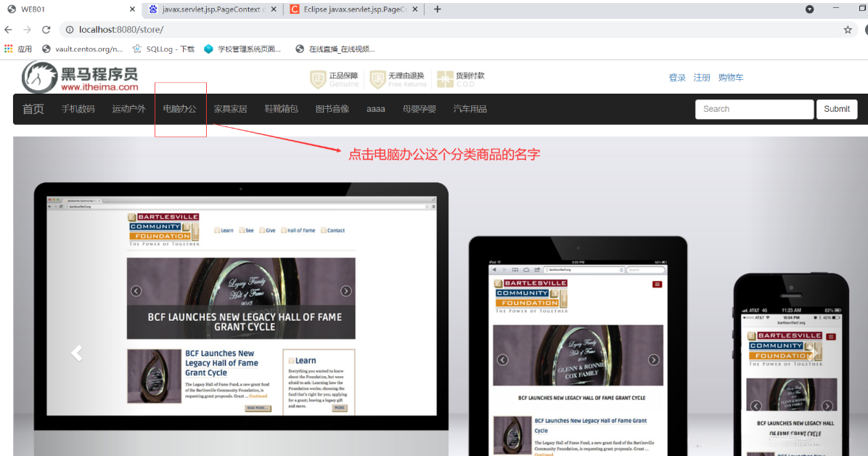Select the 电脑办公 category in navigation
This screenshot has height=456, width=868.
(x=180, y=108)
